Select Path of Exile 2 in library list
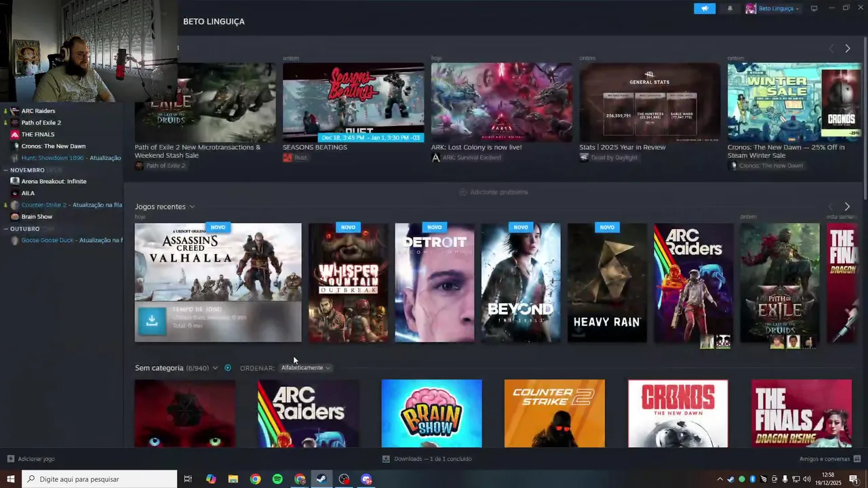Screen dimensions: 868x488 click(x=41, y=123)
